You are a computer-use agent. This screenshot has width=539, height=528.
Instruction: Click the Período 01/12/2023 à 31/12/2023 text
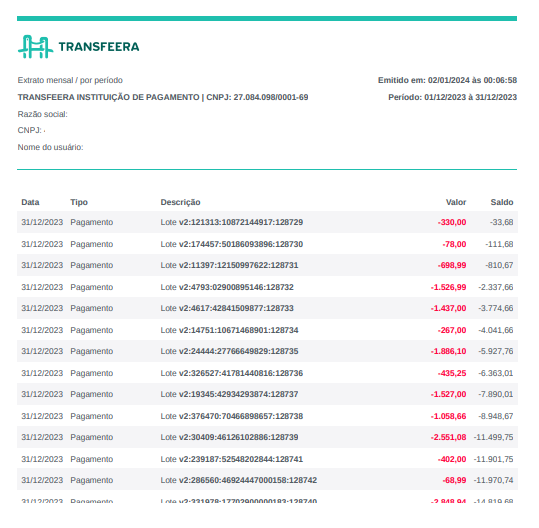[x=452, y=97]
